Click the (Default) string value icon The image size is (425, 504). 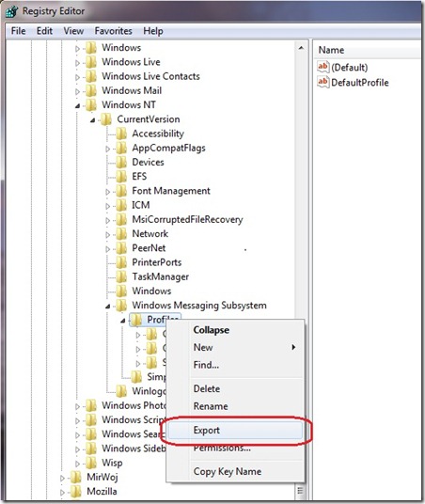point(323,67)
